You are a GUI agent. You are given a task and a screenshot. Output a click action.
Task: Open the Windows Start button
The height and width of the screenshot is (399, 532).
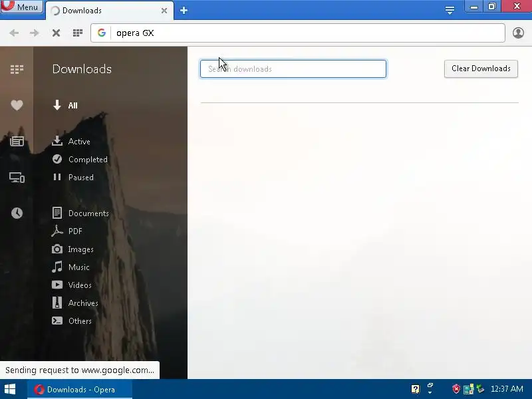(x=10, y=389)
